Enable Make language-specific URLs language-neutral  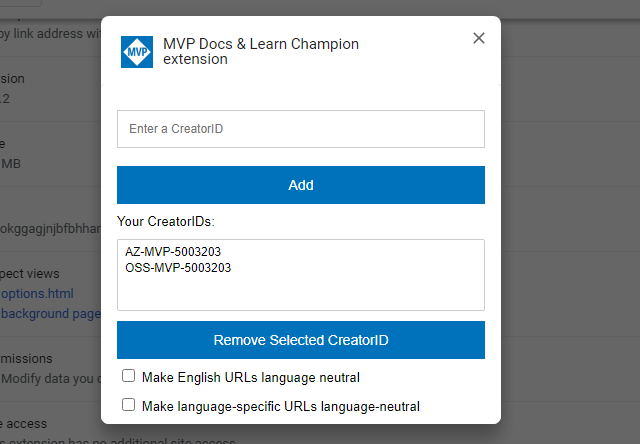[129, 405]
